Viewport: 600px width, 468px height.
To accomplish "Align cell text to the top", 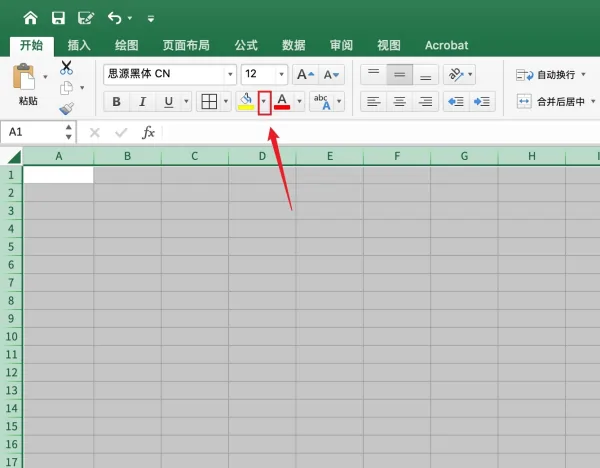I will pos(373,74).
